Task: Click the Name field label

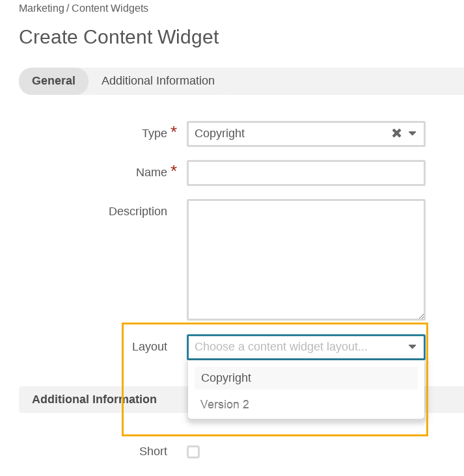Action: (x=151, y=173)
